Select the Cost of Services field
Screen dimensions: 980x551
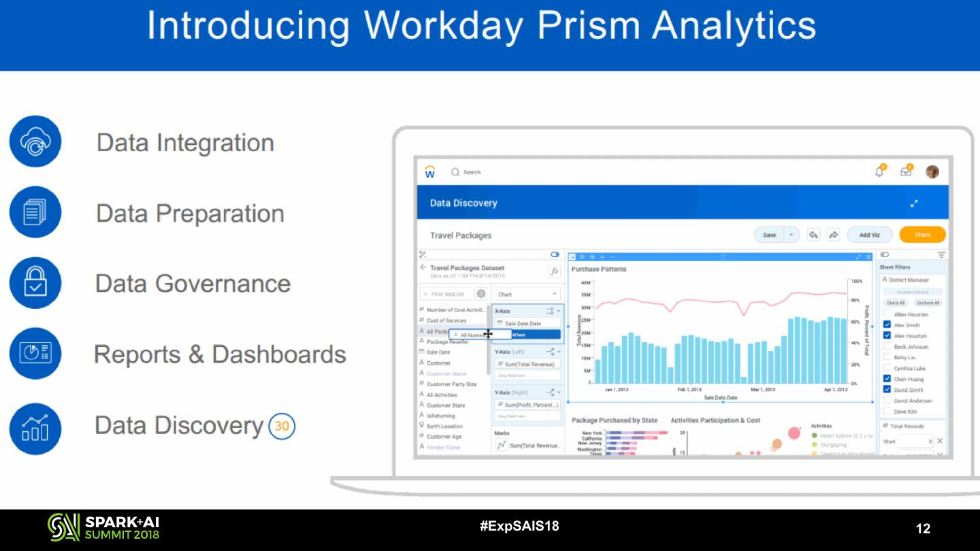[446, 320]
